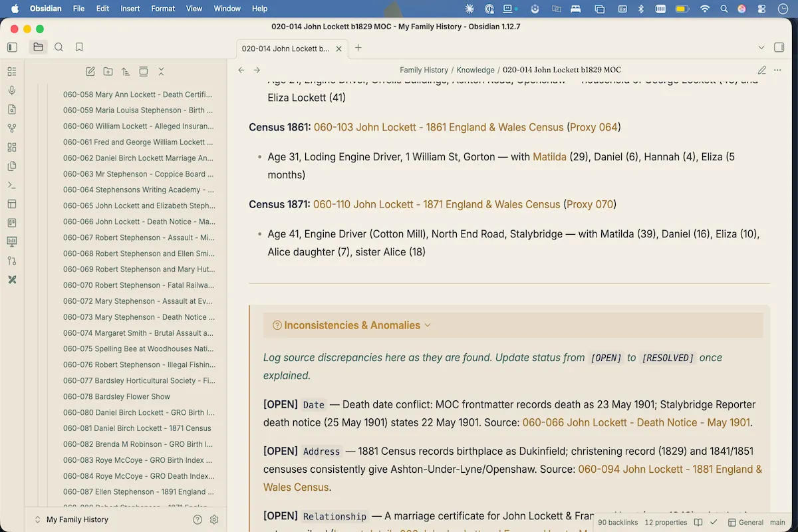This screenshot has width=798, height=532.
Task: Open the Matilda link in 1861 census
Action: click(x=549, y=157)
